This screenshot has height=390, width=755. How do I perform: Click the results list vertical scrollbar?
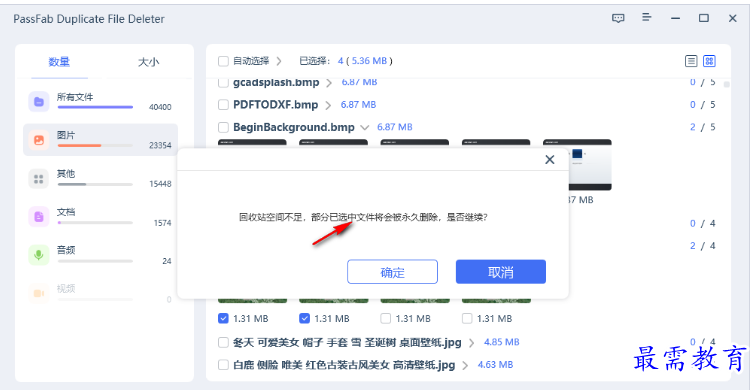coord(727,85)
